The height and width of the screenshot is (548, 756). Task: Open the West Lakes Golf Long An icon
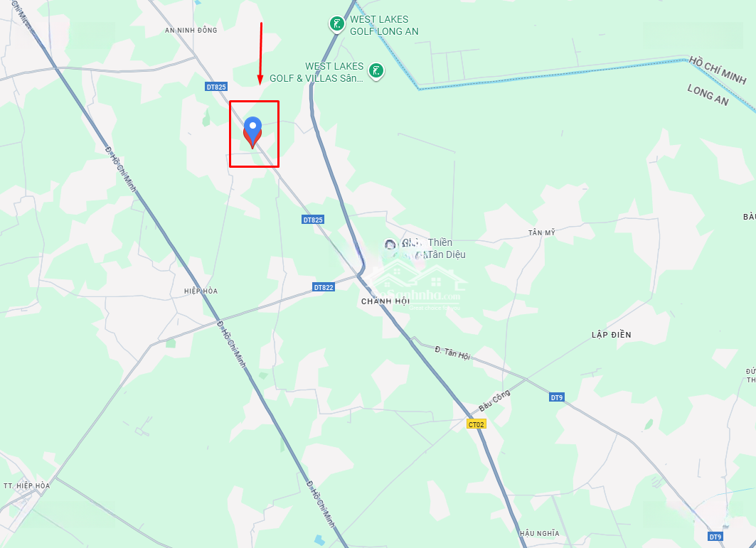[336, 24]
